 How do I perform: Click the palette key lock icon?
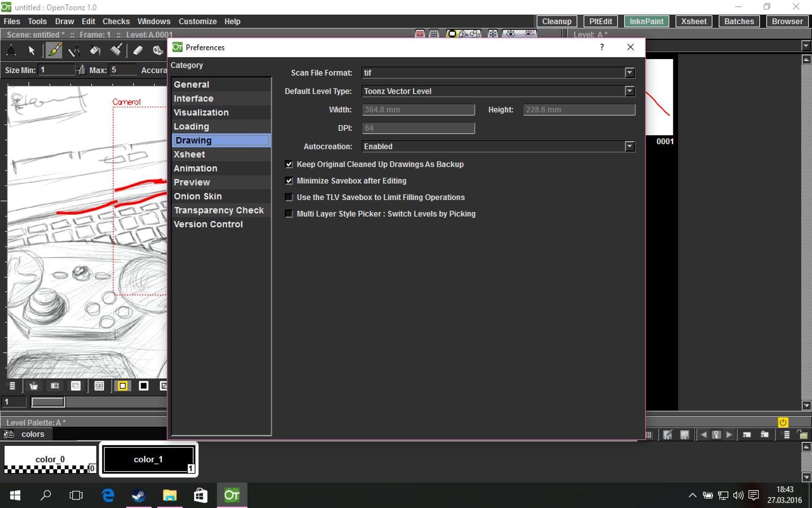tap(716, 435)
